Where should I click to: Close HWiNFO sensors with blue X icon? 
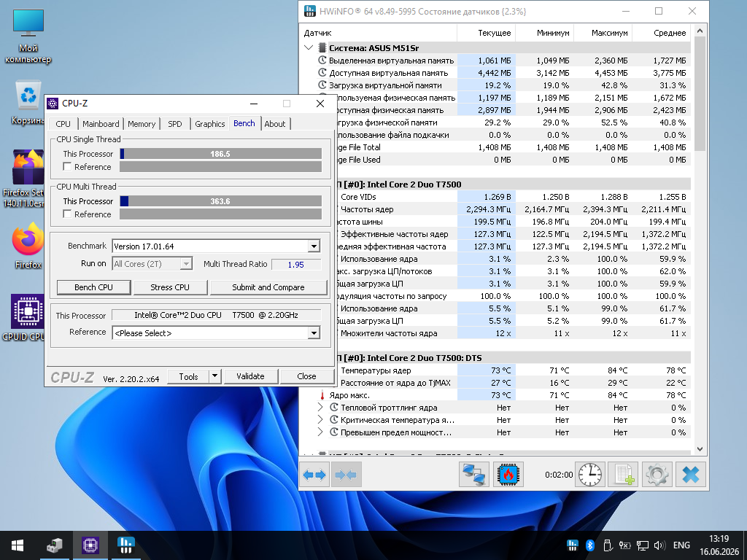690,474
